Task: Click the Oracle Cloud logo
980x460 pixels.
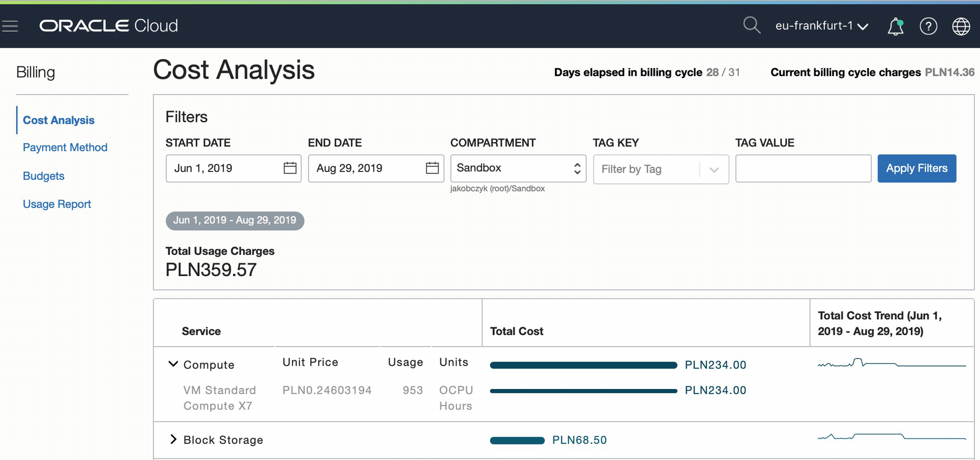Action: pyautogui.click(x=109, y=26)
